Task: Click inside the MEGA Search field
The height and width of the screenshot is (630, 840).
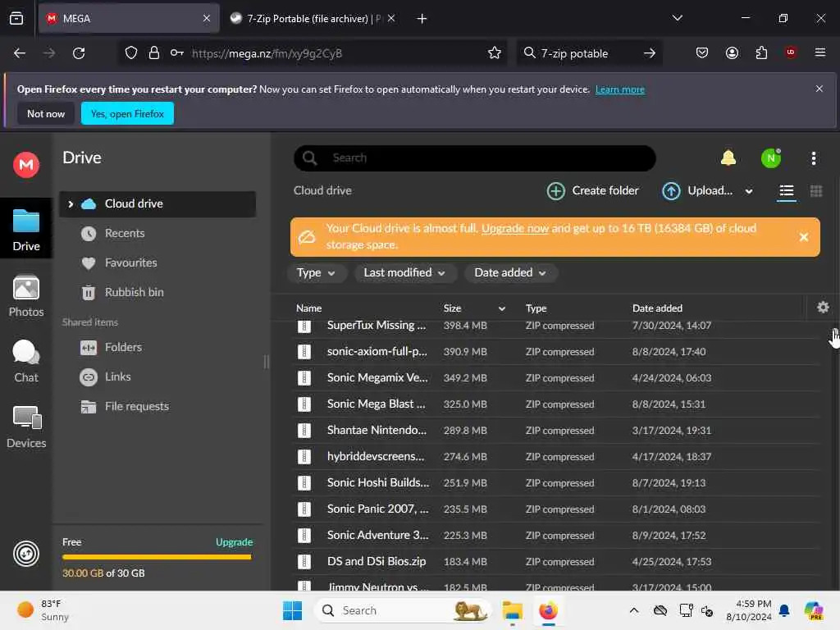Action: [x=475, y=158]
